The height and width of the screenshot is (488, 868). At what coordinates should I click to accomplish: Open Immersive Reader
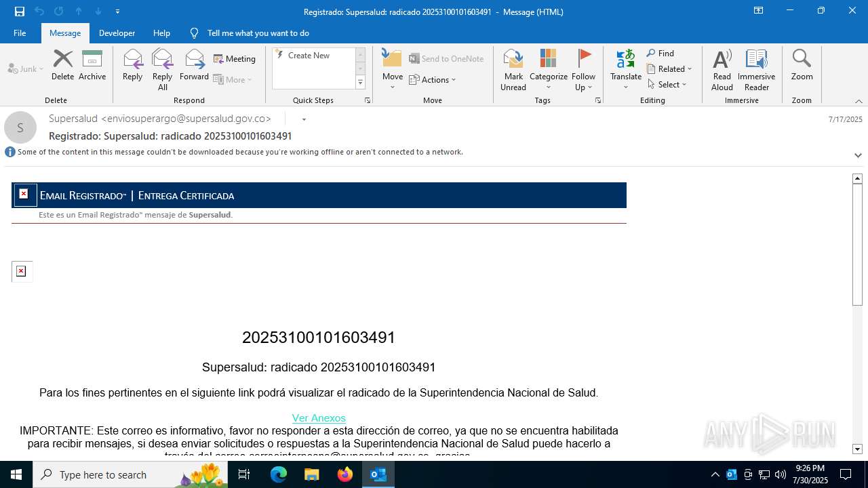tap(757, 70)
